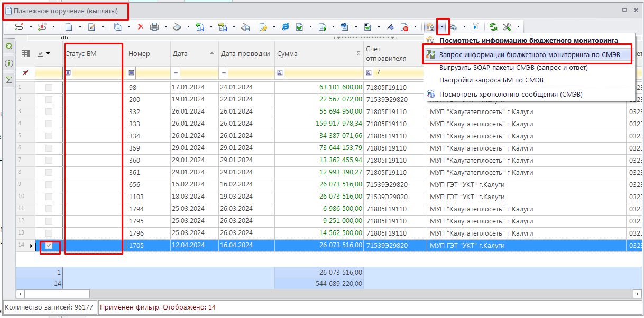Clear filters using the crossed-out filter icon
The width and height of the screenshot is (644, 318).
pyautogui.click(x=25, y=72)
